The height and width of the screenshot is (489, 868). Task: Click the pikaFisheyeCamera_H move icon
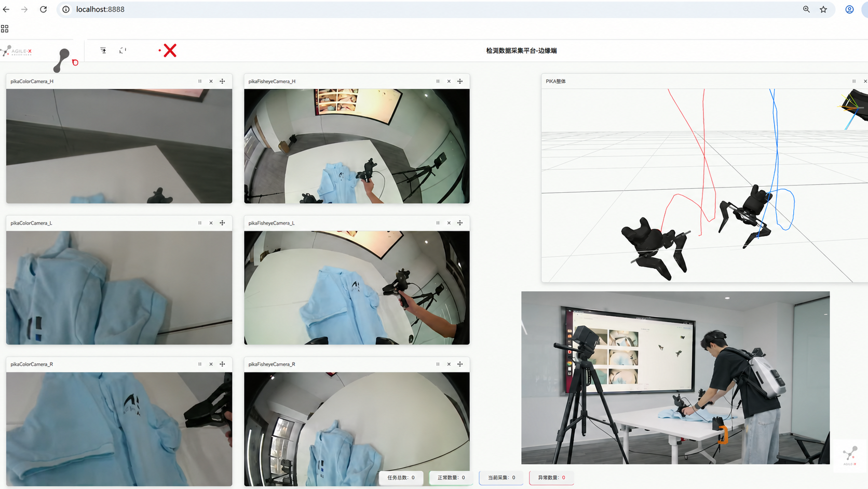pos(460,81)
